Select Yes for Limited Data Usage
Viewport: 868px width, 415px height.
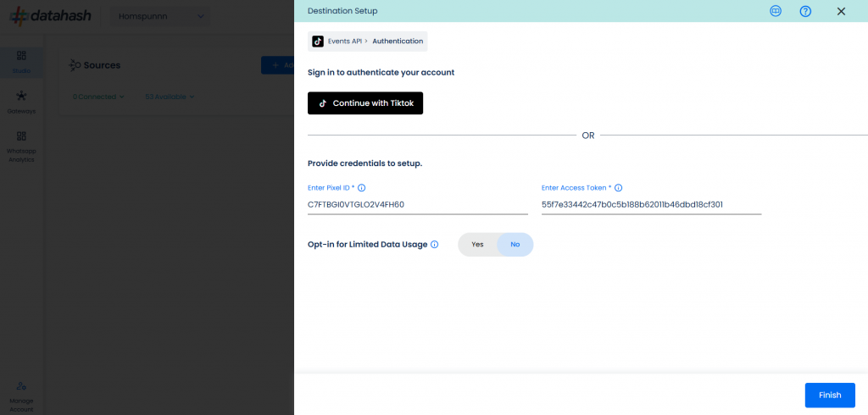tap(478, 245)
